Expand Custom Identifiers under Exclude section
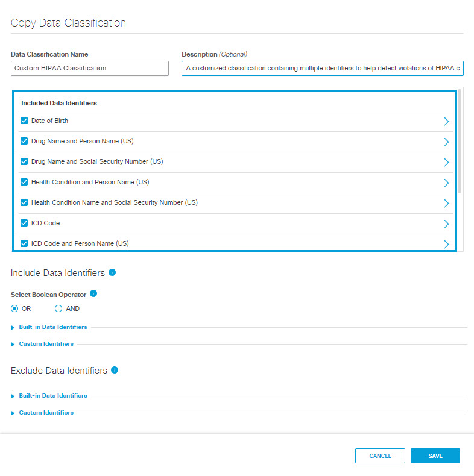 click(x=46, y=413)
